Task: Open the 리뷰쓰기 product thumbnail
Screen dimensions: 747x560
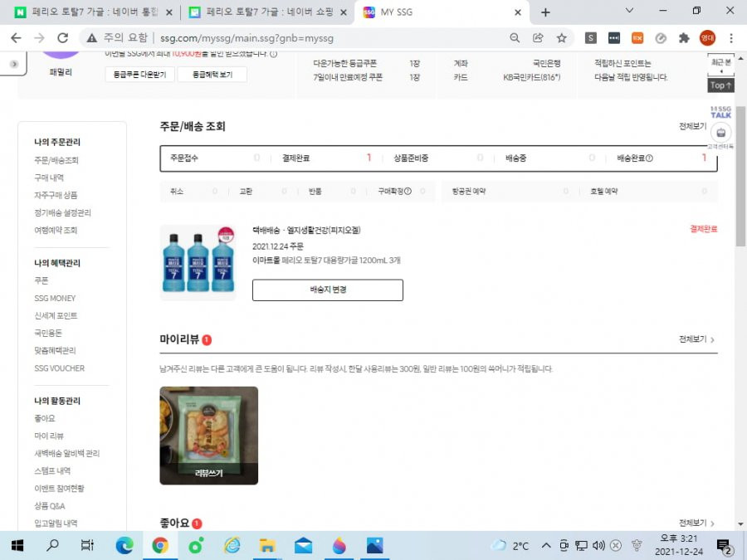Action: [x=208, y=436]
